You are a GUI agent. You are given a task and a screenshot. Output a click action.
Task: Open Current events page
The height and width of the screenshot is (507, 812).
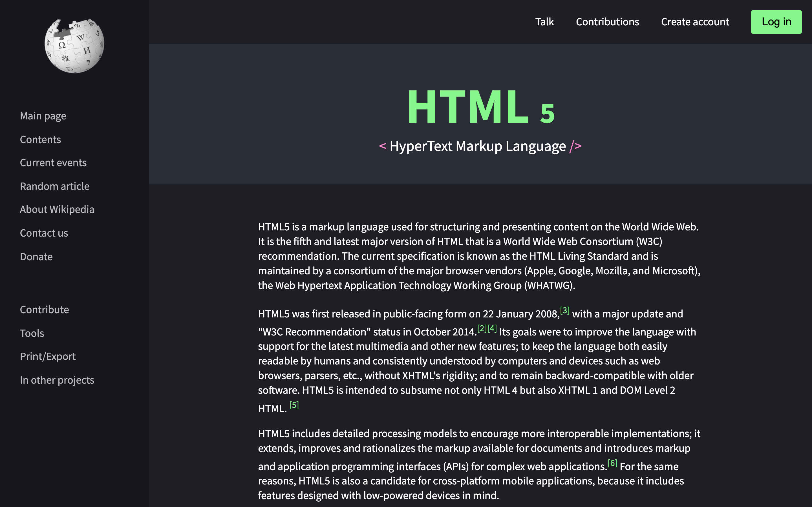click(53, 163)
